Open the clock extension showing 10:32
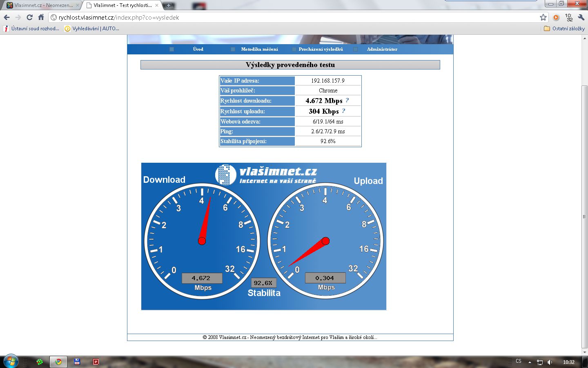 coord(569,17)
